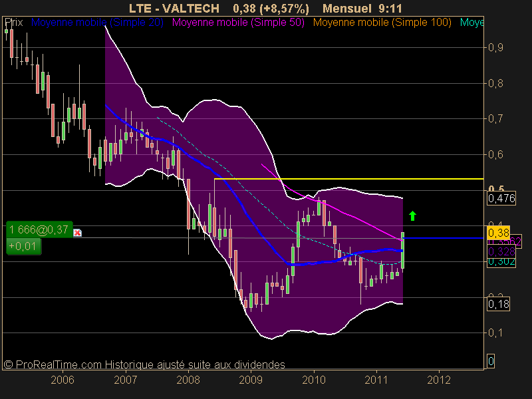Close the 1 666@0,37 order label
Viewport: 532px width, 399px height.
[x=77, y=233]
